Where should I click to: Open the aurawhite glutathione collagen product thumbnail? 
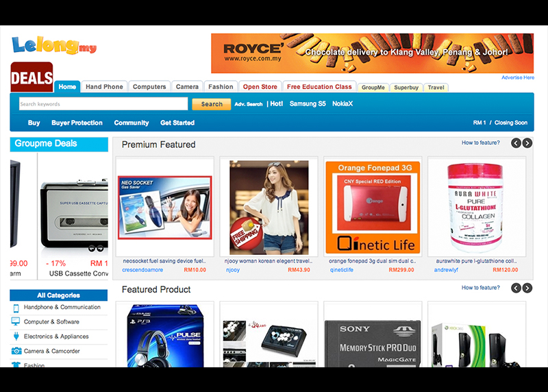pyautogui.click(x=476, y=207)
